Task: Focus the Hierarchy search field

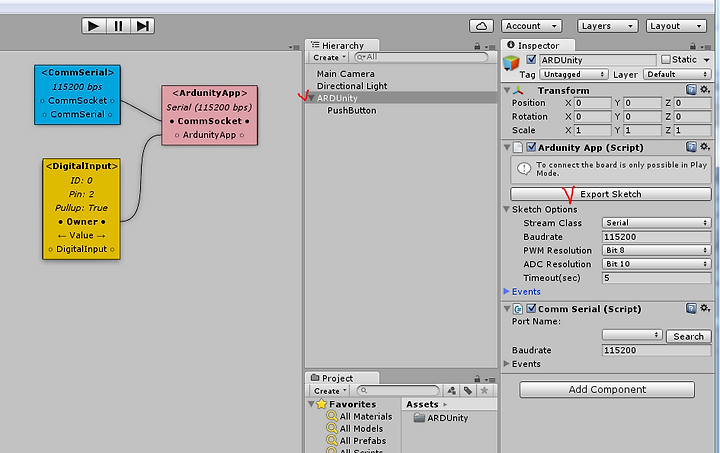Action: coord(421,57)
